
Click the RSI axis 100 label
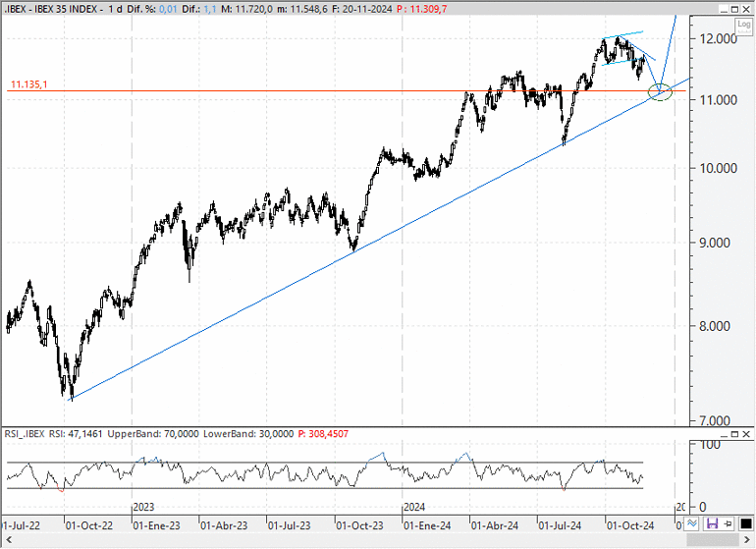(710, 444)
